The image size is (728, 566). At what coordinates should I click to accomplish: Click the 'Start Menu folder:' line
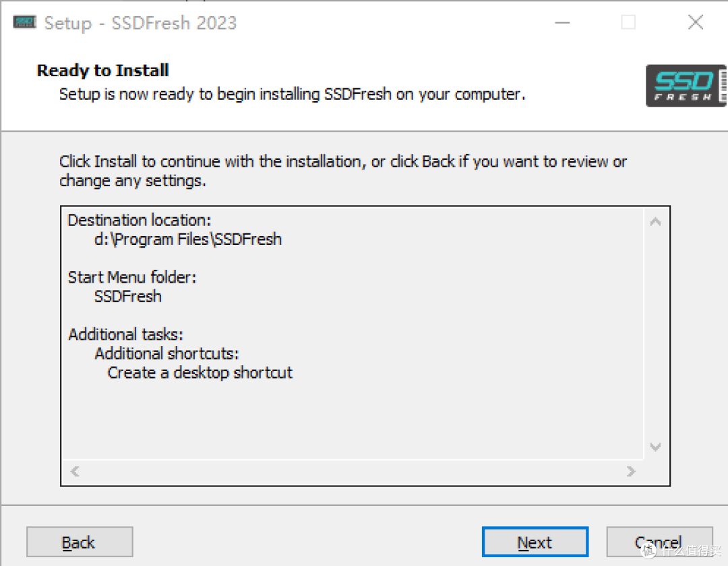[x=132, y=277]
